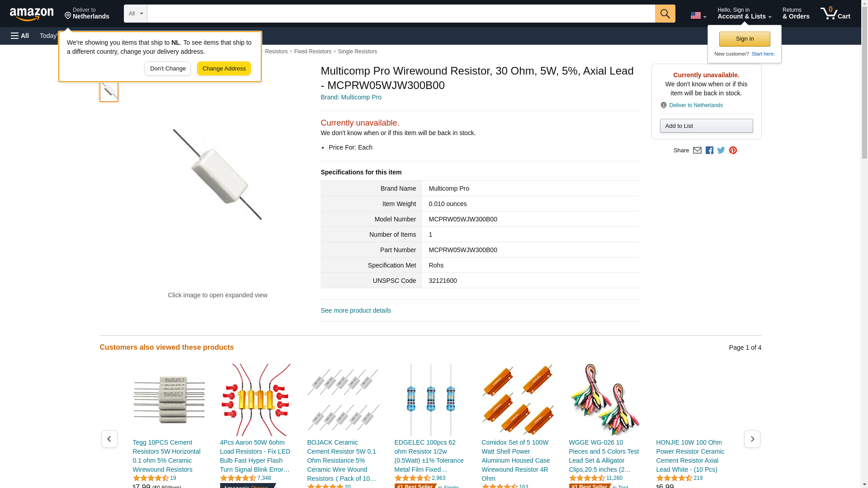
Task: Expand the All search category dropdown
Action: tap(135, 14)
